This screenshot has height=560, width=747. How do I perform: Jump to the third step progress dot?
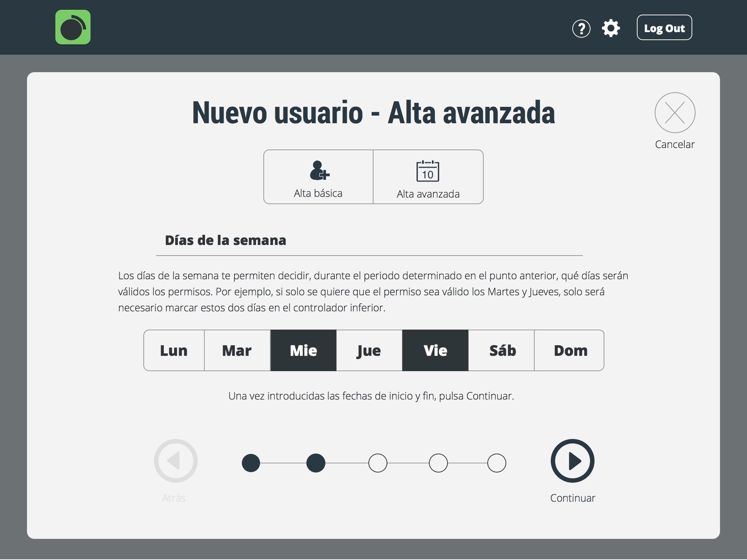coord(378,463)
